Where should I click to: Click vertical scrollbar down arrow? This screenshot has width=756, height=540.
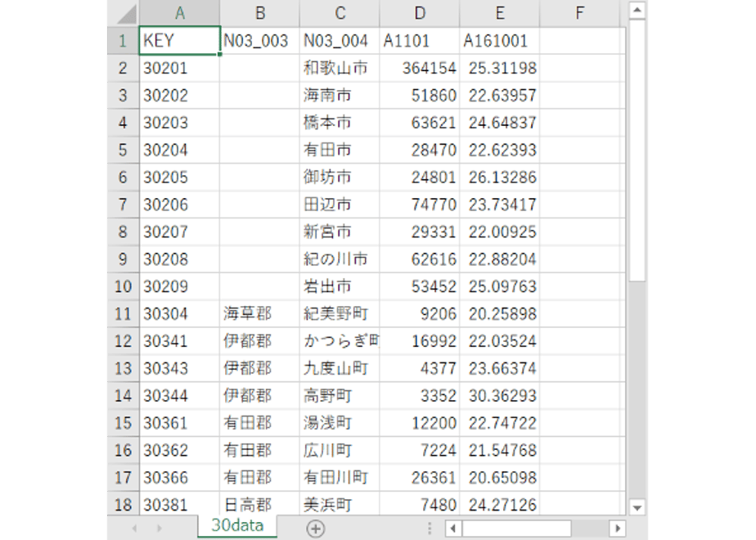637,507
